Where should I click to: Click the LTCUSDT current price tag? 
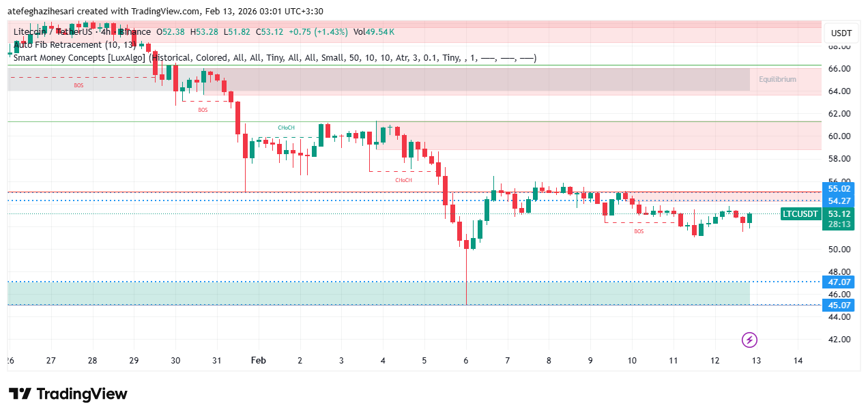(800, 214)
